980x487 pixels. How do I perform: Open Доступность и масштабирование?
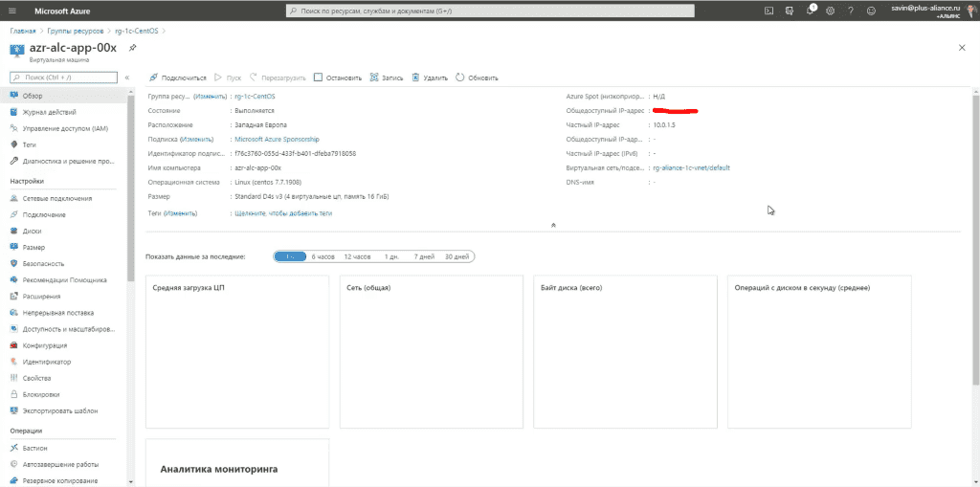click(x=62, y=329)
